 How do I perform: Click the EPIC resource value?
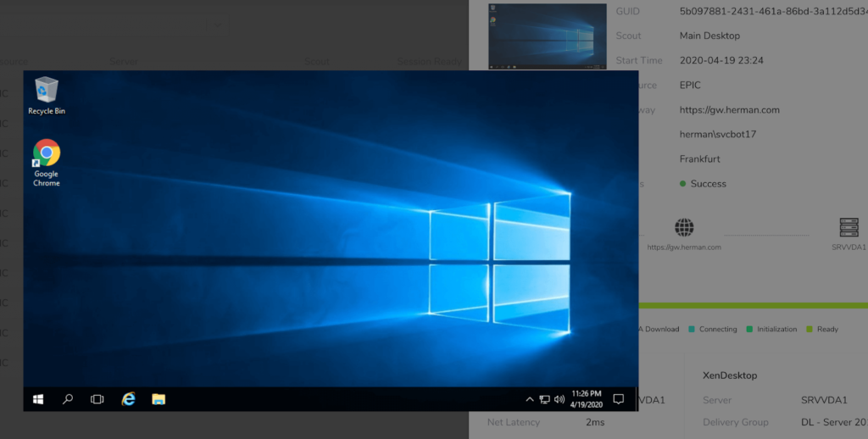point(690,86)
